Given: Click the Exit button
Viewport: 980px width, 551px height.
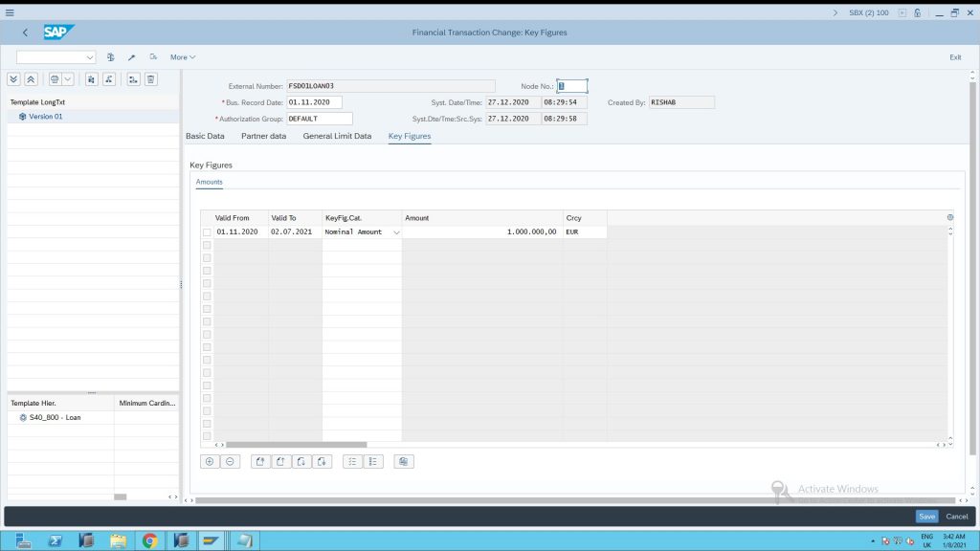Looking at the screenshot, I should 955,57.
